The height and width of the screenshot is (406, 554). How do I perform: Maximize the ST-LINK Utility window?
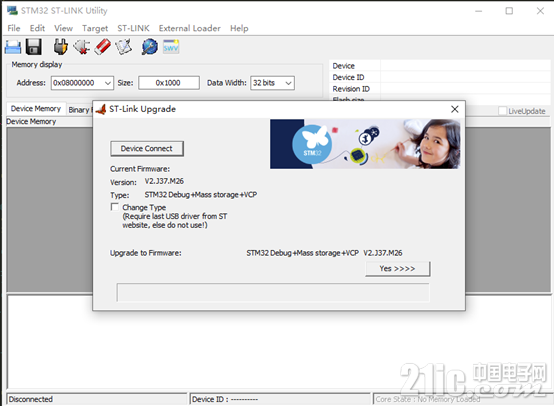point(509,11)
